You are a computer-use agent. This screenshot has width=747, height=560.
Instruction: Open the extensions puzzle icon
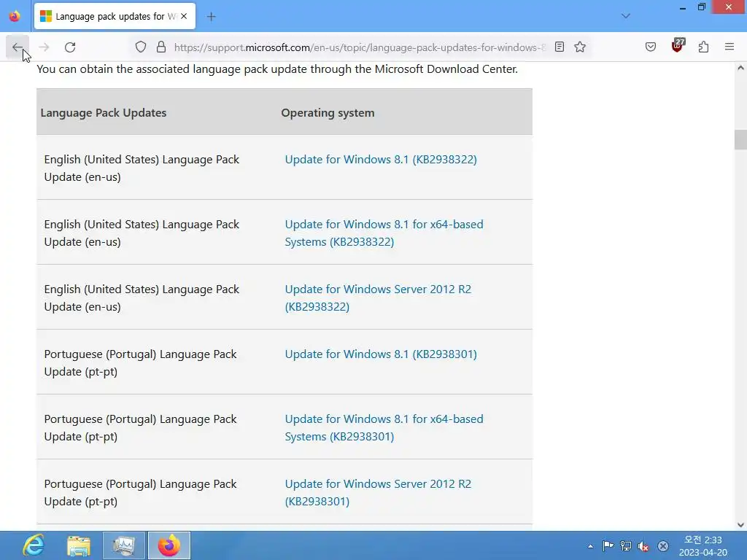point(703,47)
